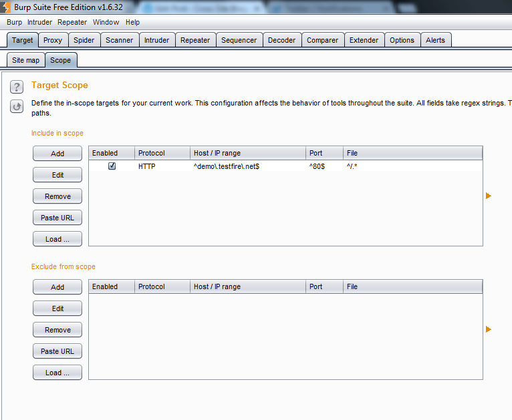Uncheck the Enabled box for demo.testfire.net
512x420 pixels.
[x=112, y=166]
